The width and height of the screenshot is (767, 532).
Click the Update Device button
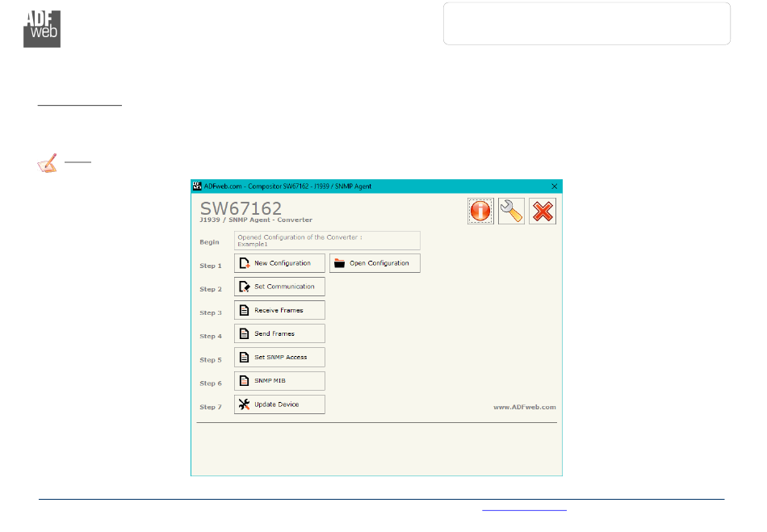[279, 404]
